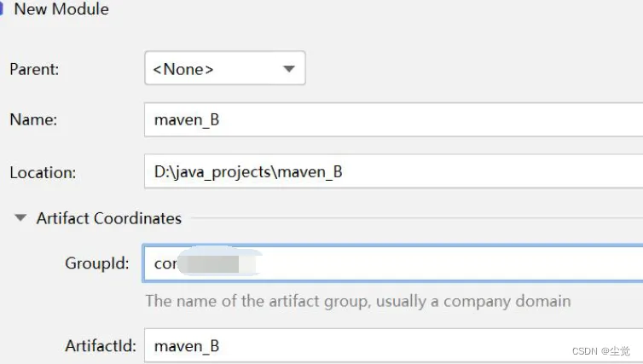The width and height of the screenshot is (643, 364).
Task: Click the CSDN watermark text
Action: click(600, 351)
